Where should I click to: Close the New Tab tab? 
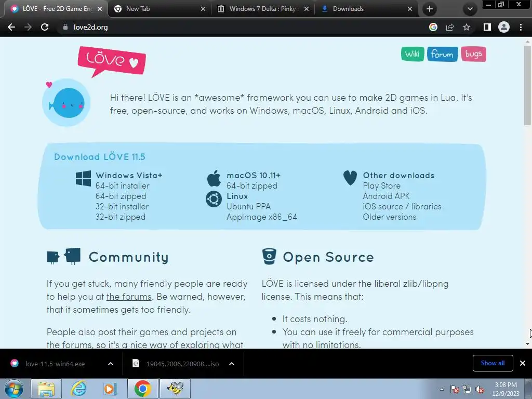(x=203, y=9)
